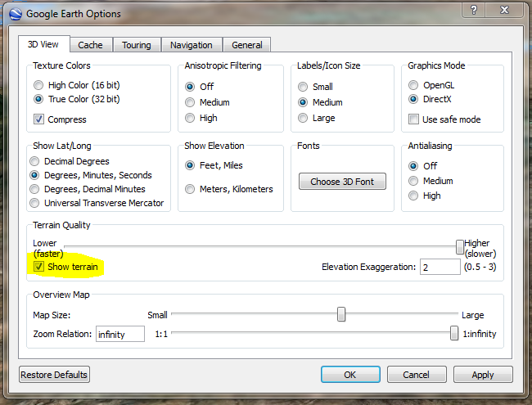This screenshot has height=405, width=532.
Task: Click the Cancel button
Action: tap(417, 375)
